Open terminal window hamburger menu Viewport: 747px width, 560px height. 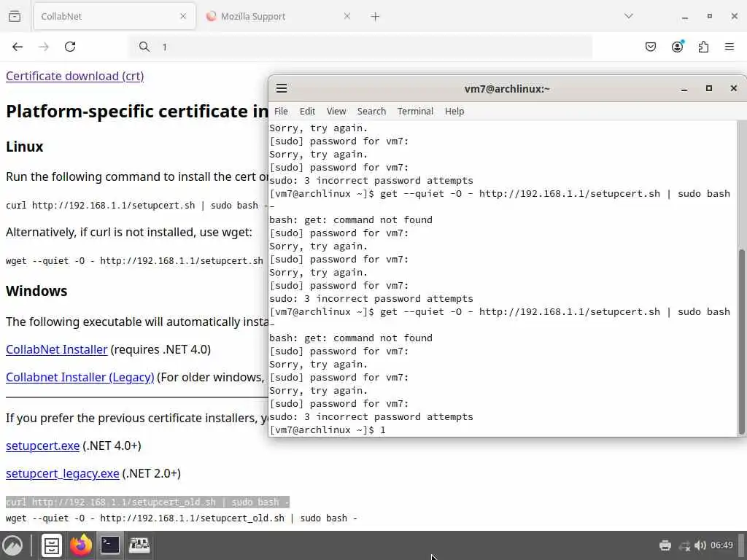coord(282,88)
